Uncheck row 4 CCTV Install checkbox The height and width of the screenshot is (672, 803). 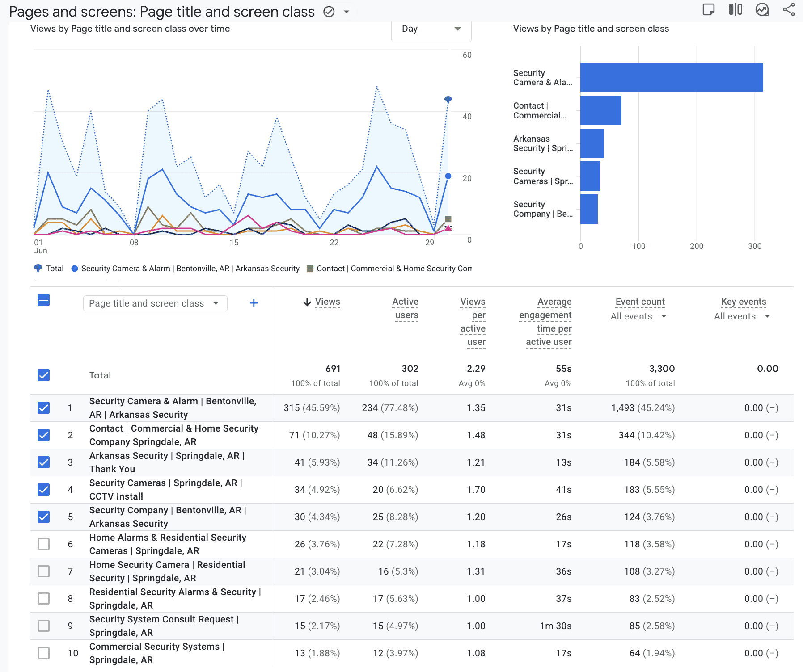44,490
